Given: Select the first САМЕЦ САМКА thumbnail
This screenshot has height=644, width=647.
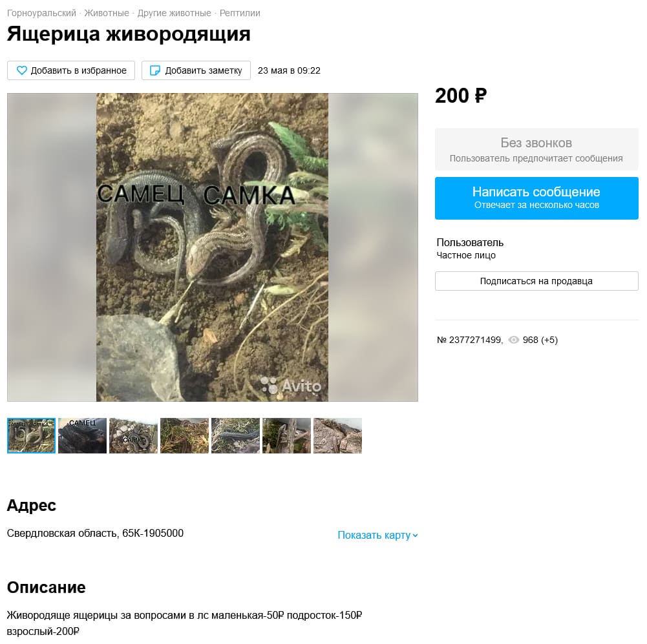Looking at the screenshot, I should pos(32,436).
